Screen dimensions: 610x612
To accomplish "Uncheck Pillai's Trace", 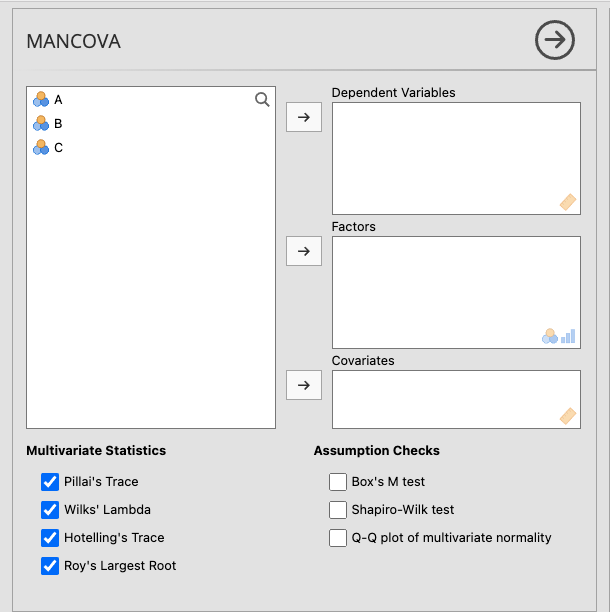I will pyautogui.click(x=50, y=482).
